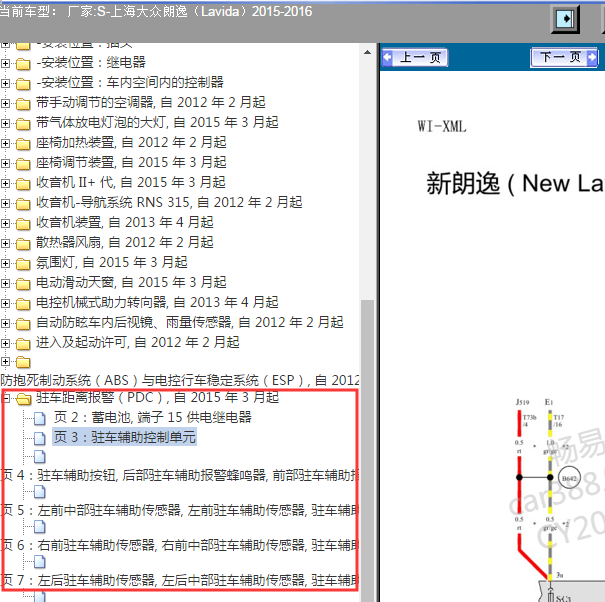Click folder icon of 带手动调节的空调器
The image size is (605, 602).
pos(23,103)
